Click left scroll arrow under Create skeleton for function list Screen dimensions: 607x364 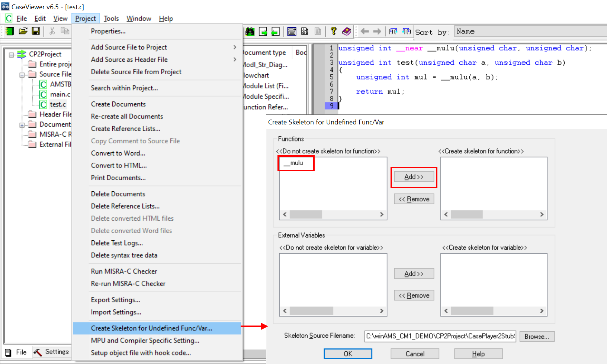[446, 214]
